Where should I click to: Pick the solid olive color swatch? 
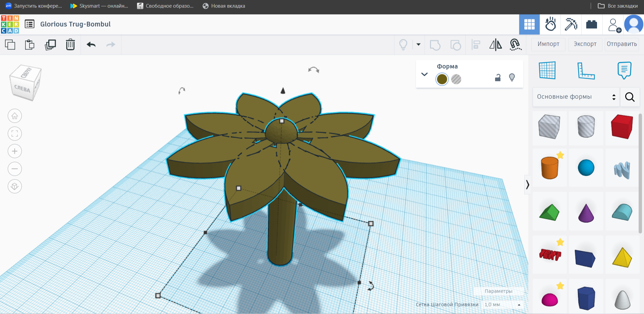pos(442,79)
